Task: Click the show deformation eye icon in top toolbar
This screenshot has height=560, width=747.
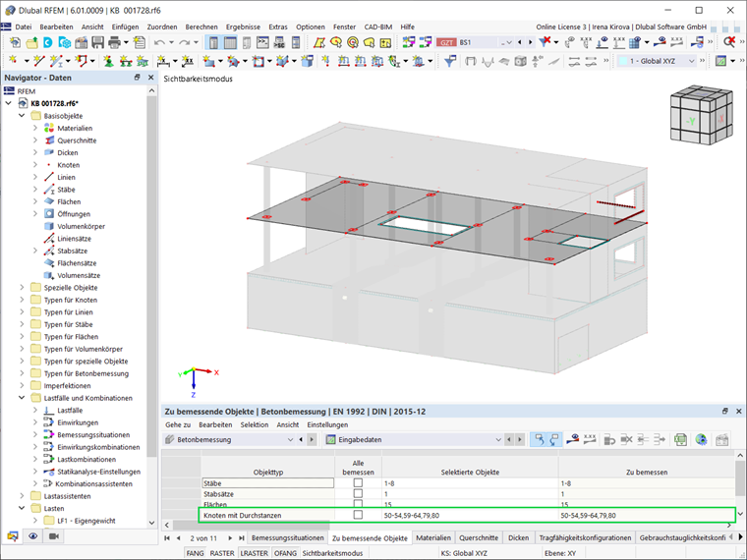Action: [x=660, y=42]
